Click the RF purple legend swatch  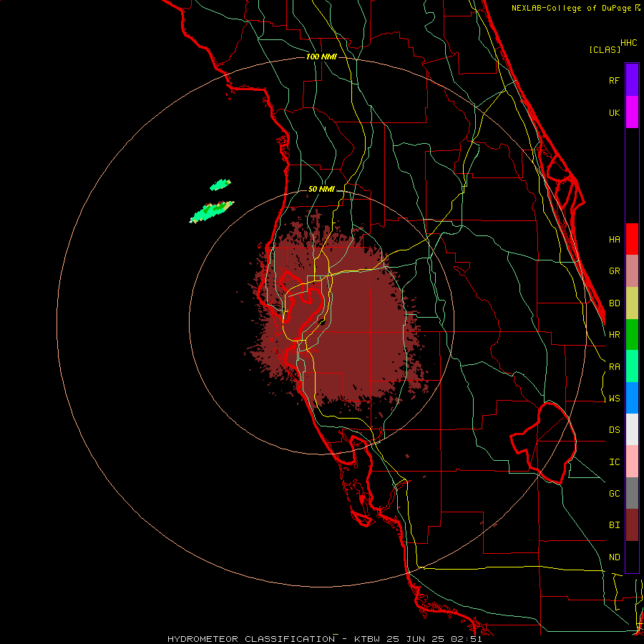coord(632,80)
